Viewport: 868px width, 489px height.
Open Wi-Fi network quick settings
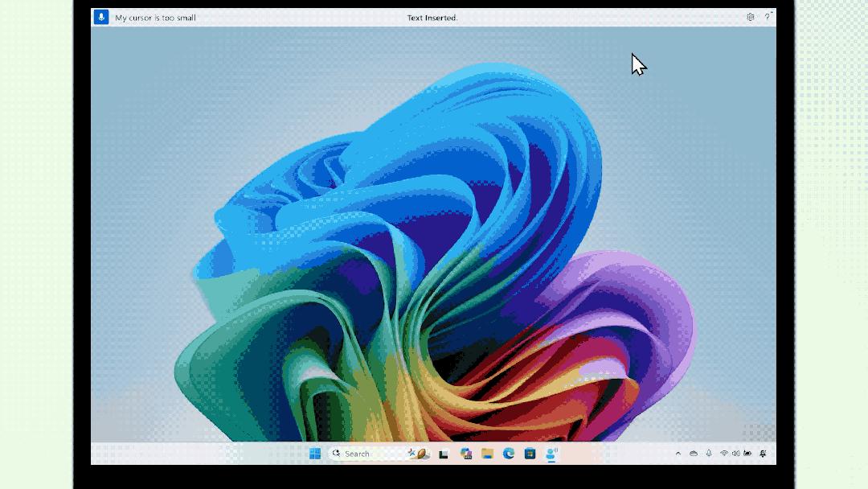point(724,454)
